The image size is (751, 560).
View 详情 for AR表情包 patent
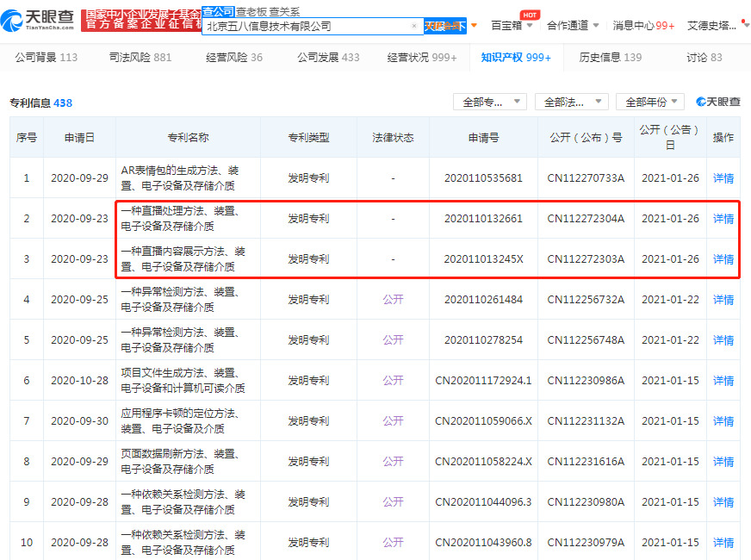point(723,178)
